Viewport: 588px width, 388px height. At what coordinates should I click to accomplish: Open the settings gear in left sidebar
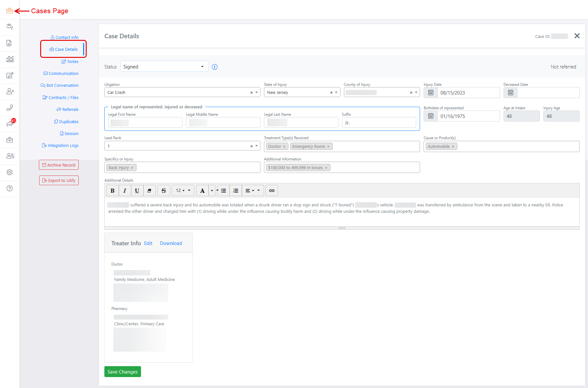click(x=10, y=172)
